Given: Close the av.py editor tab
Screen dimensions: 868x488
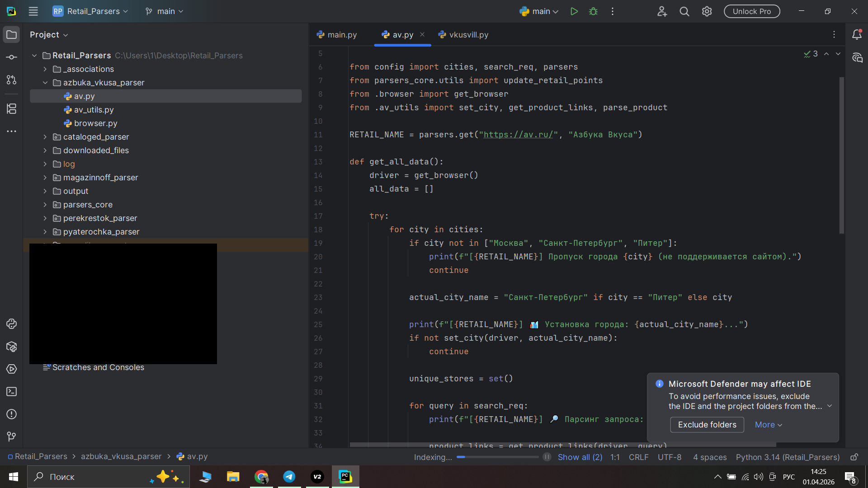Looking at the screenshot, I should [422, 34].
